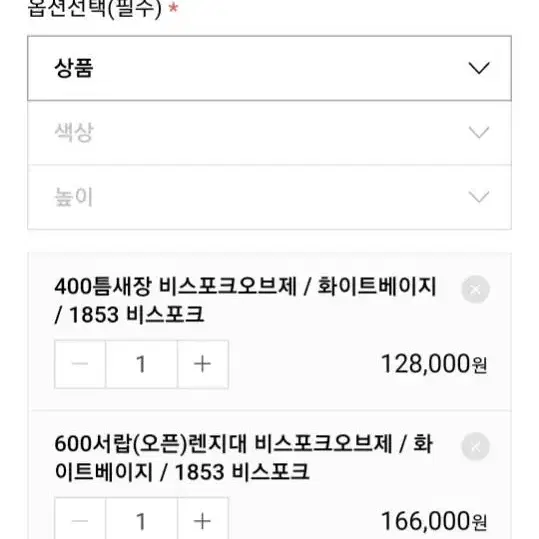
Task: Open the 상품 dropdown
Action: tap(269, 68)
